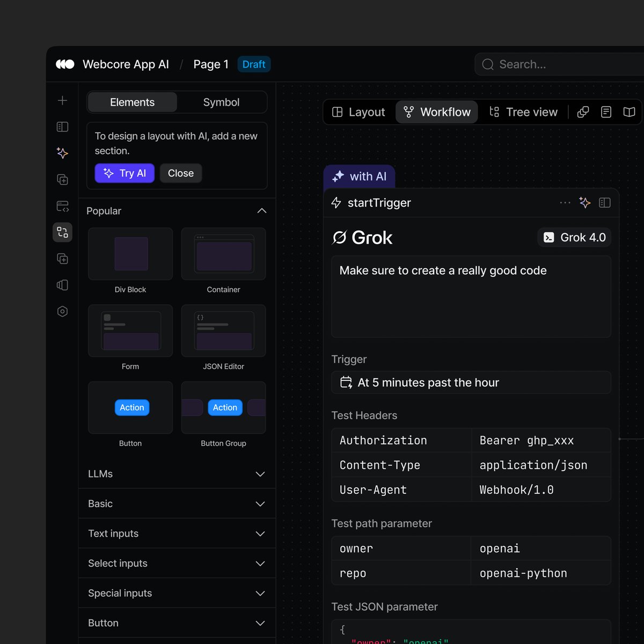The width and height of the screenshot is (644, 644).
Task: Click the copy icon in canvas toolbar
Action: [583, 112]
